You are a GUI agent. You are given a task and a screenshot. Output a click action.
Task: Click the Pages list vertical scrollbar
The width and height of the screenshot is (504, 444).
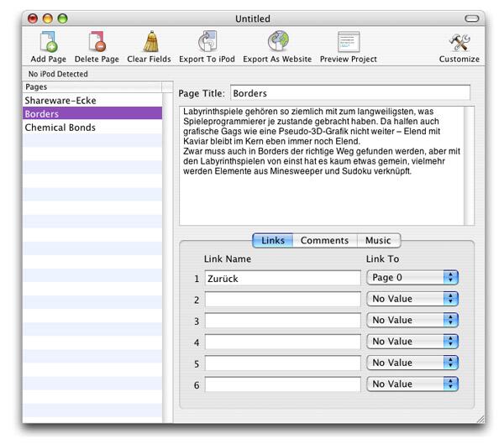pos(168,258)
